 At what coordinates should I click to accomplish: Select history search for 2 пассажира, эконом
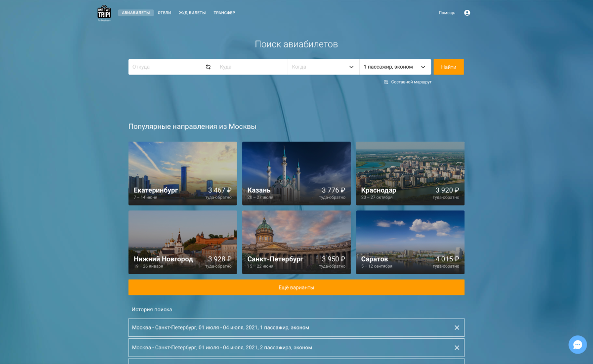point(296,347)
